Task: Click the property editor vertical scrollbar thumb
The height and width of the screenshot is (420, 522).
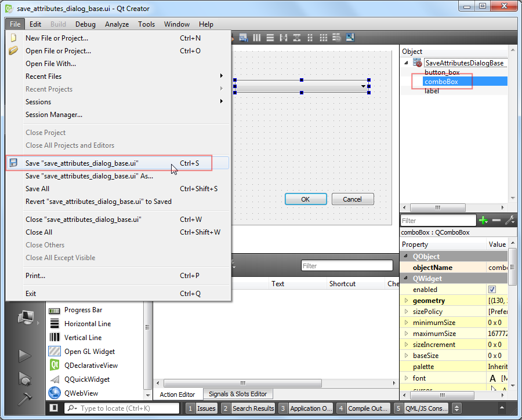Action: (x=513, y=266)
